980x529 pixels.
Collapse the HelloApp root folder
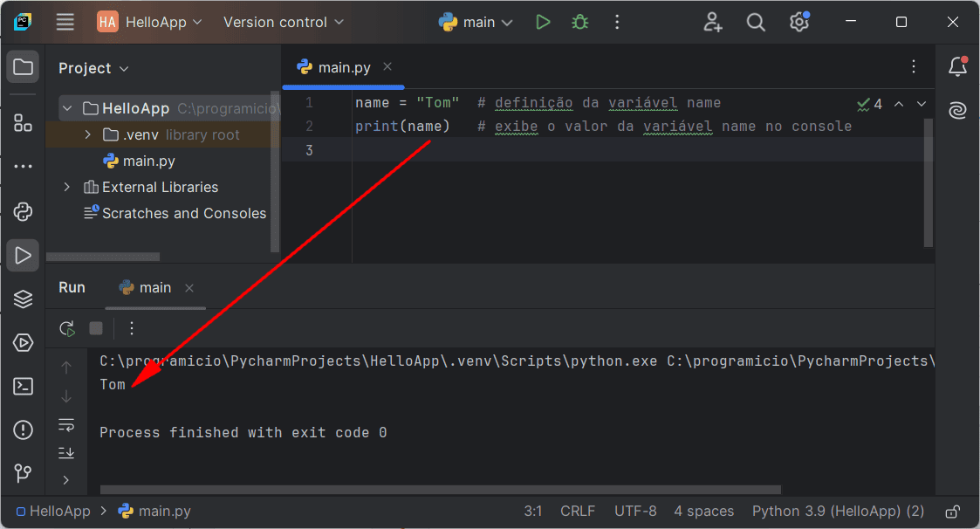click(67, 108)
